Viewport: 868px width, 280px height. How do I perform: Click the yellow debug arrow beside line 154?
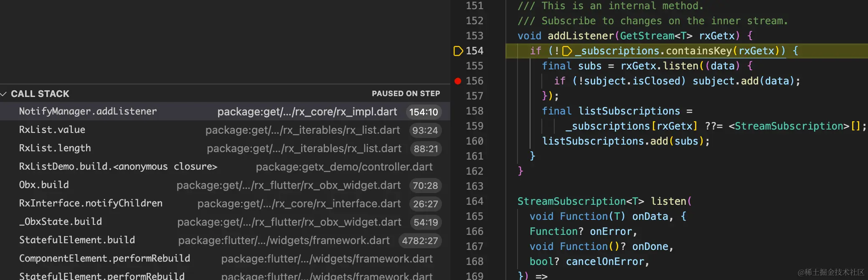(x=458, y=51)
